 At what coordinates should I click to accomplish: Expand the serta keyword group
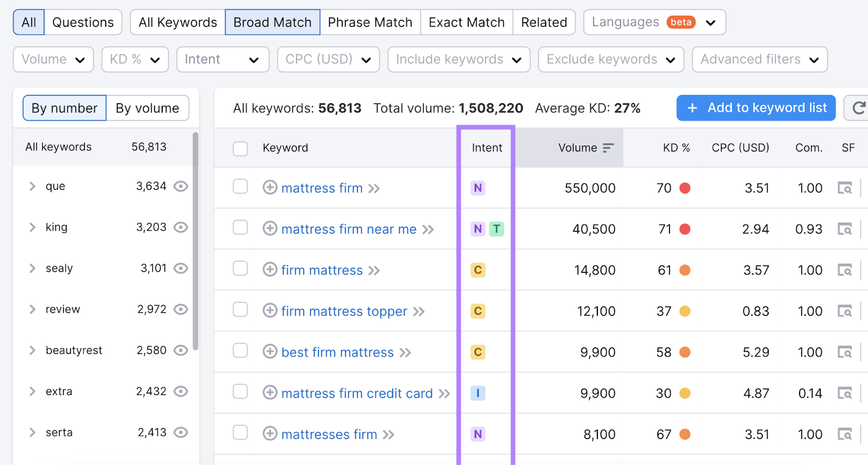(x=32, y=432)
